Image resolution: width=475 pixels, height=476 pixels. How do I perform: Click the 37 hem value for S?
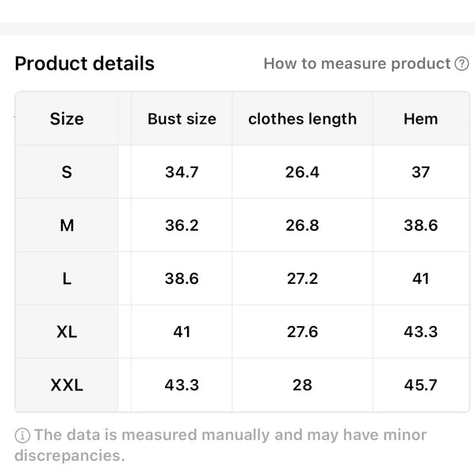click(x=420, y=172)
